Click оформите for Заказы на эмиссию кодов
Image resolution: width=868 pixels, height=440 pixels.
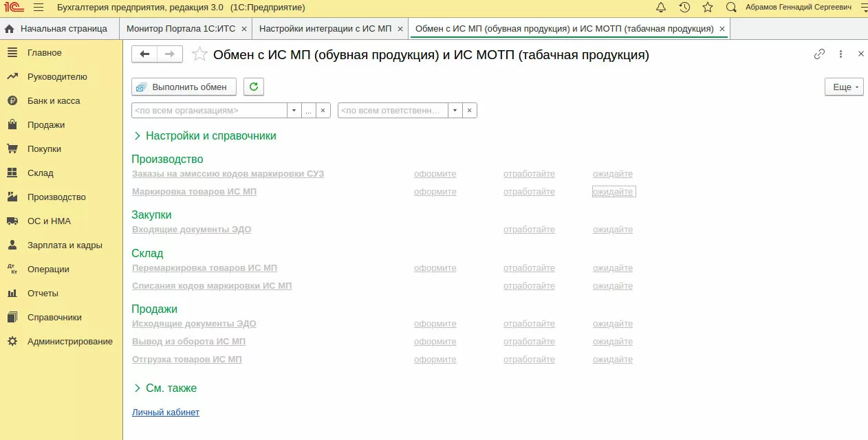coord(435,174)
